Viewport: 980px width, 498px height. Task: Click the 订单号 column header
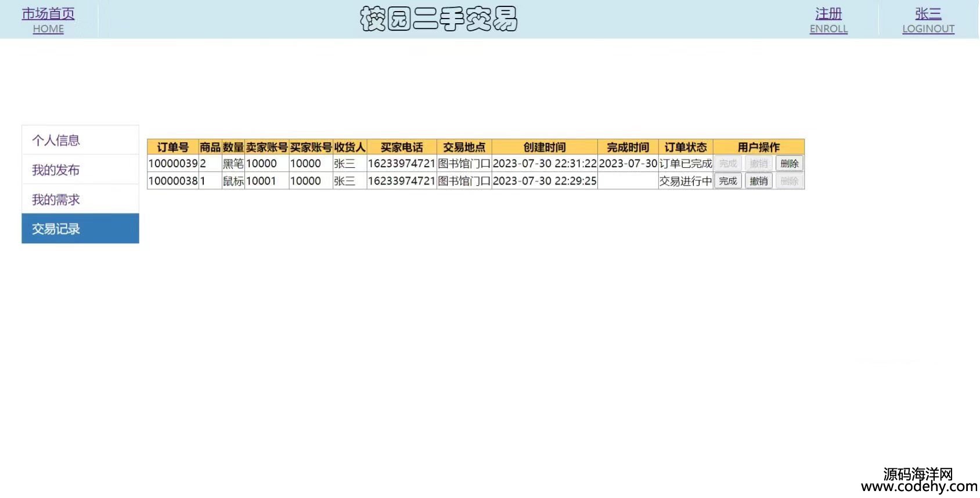pyautogui.click(x=173, y=147)
